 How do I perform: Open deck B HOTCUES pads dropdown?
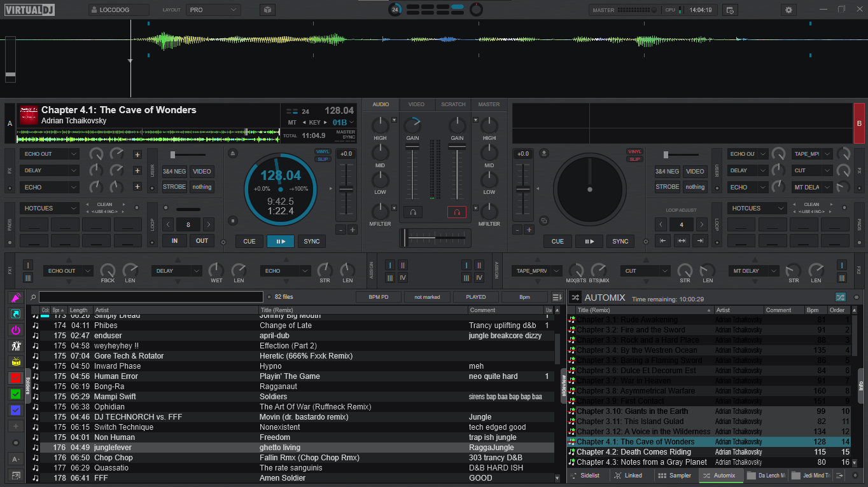pyautogui.click(x=757, y=208)
